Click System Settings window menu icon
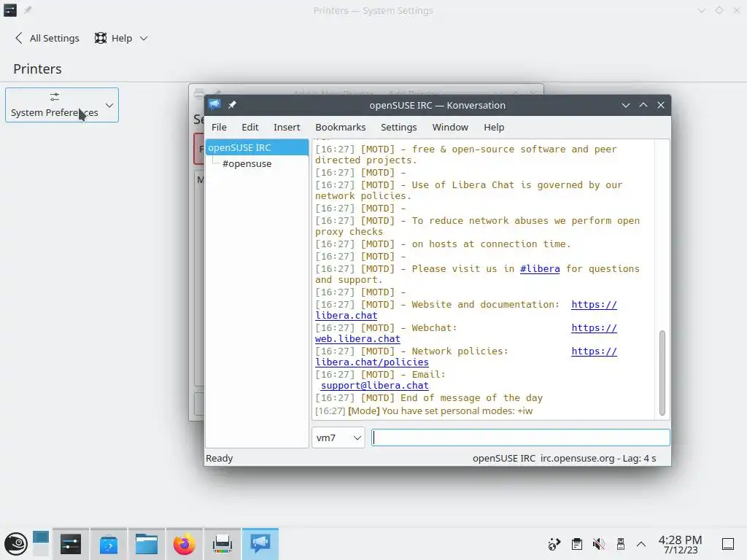 tap(10, 10)
